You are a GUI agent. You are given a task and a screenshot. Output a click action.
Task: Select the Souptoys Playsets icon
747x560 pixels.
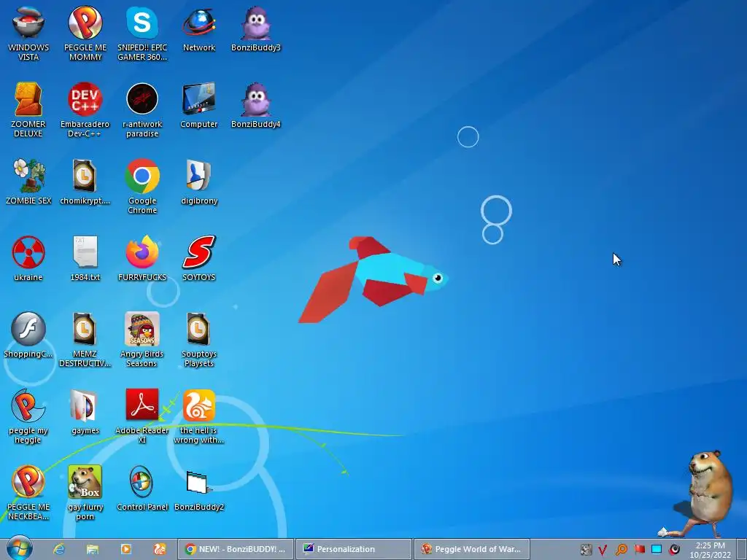click(199, 340)
